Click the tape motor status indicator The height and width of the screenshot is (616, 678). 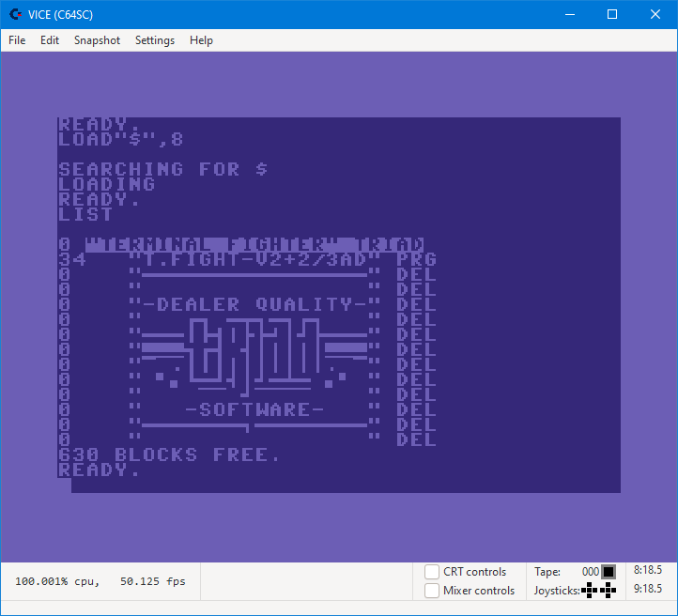pyautogui.click(x=609, y=572)
